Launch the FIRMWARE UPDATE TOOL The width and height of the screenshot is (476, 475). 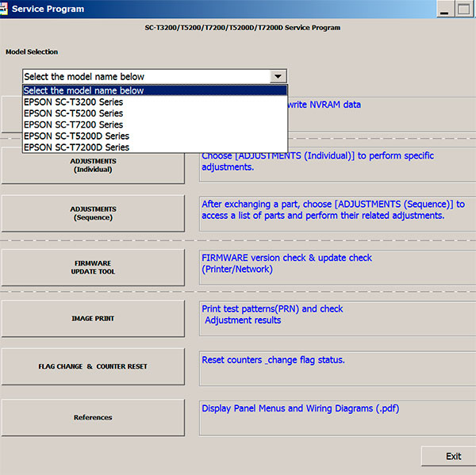tap(93, 267)
